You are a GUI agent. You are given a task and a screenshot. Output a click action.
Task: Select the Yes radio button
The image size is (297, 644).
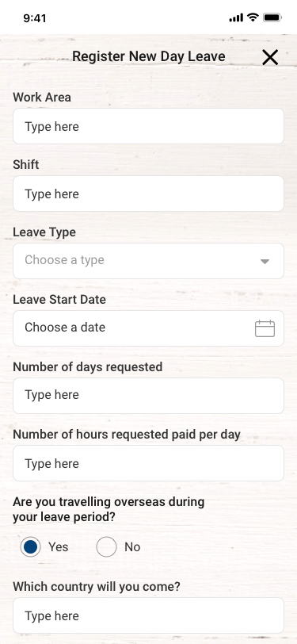[30, 546]
